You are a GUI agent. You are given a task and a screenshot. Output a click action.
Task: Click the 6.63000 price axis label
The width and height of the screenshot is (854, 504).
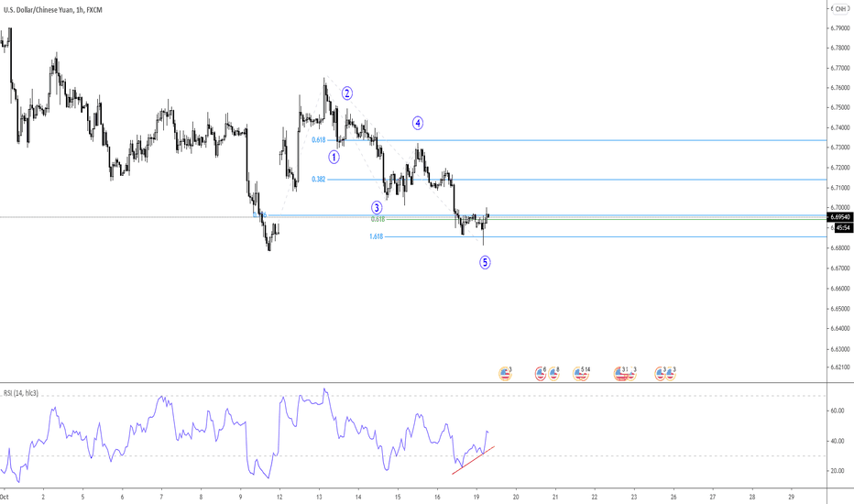point(840,349)
